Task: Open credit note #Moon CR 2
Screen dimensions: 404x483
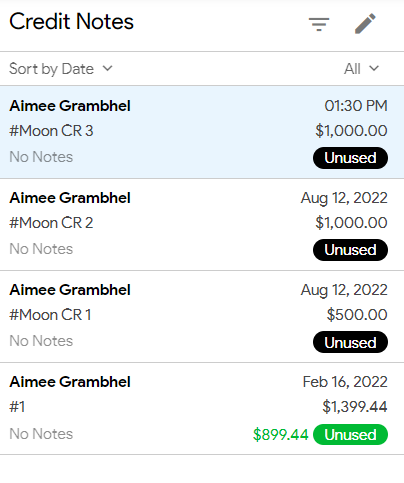Action: pyautogui.click(x=202, y=224)
